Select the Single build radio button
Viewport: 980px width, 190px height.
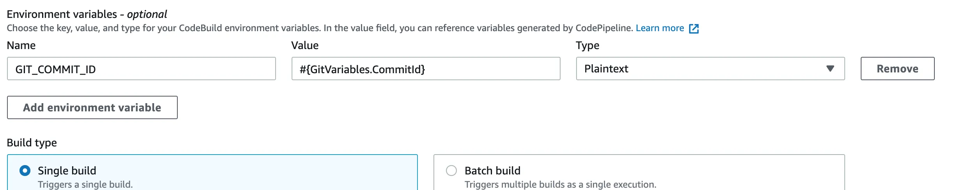pos(25,171)
